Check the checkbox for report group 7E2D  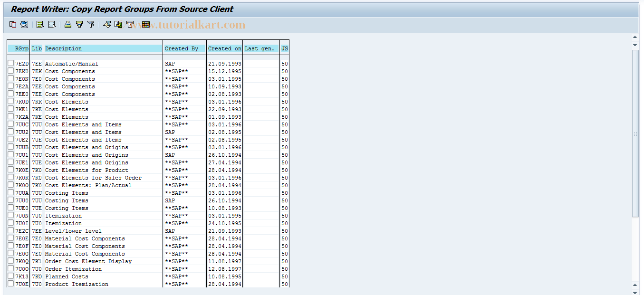point(10,63)
